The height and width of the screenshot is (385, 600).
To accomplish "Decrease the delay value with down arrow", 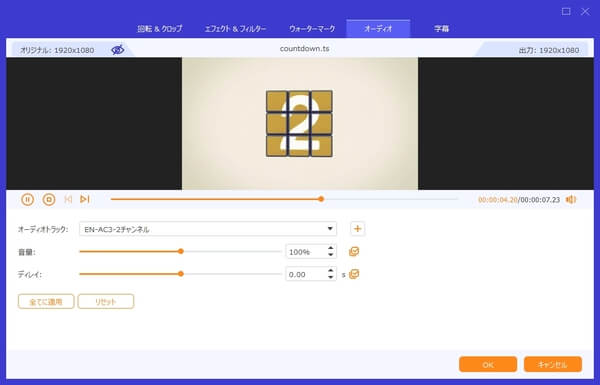I will click(x=331, y=277).
